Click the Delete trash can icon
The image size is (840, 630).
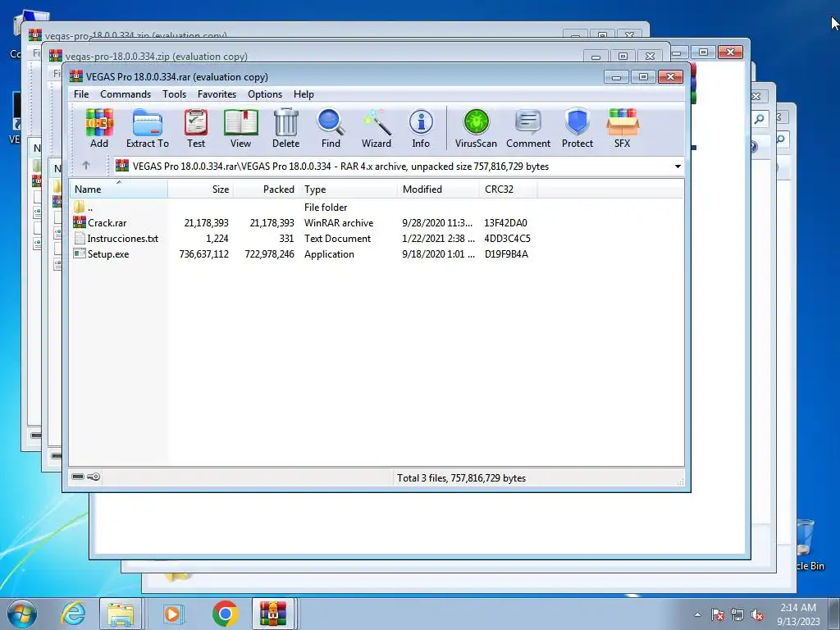pyautogui.click(x=285, y=128)
